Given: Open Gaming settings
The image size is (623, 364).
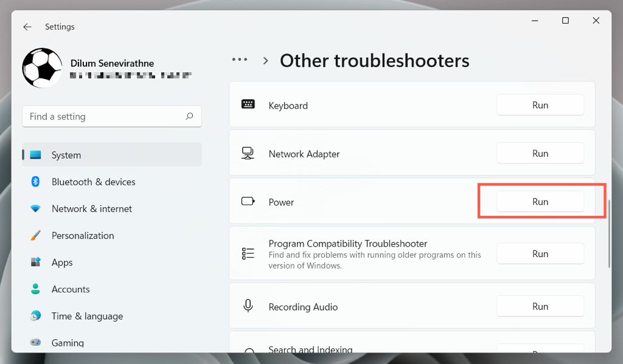Looking at the screenshot, I should (x=112, y=342).
